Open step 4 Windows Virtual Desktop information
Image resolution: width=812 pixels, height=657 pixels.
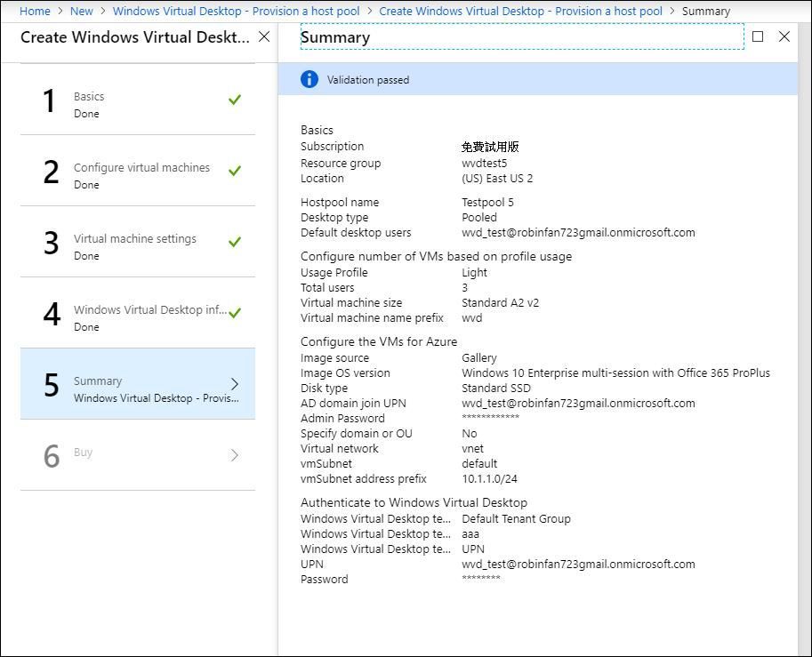pyautogui.click(x=138, y=313)
